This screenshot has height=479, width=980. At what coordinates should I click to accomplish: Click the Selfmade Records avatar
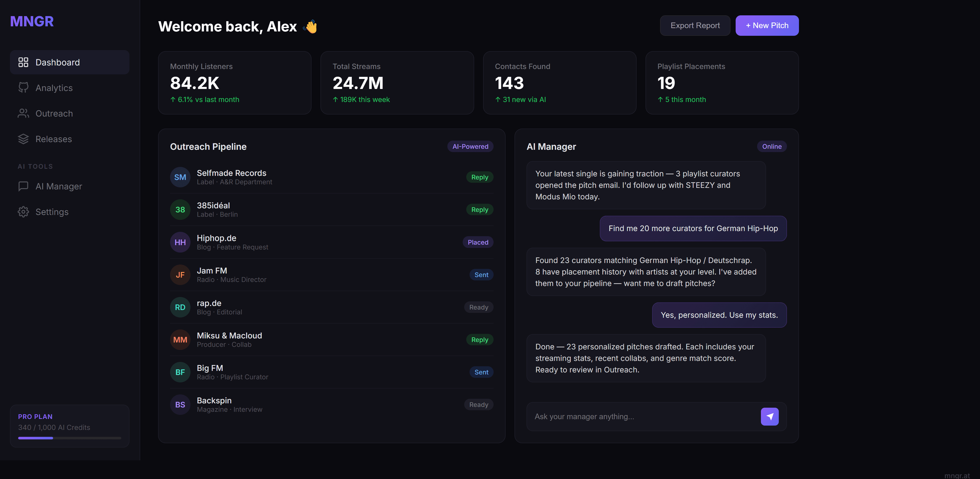pyautogui.click(x=180, y=177)
